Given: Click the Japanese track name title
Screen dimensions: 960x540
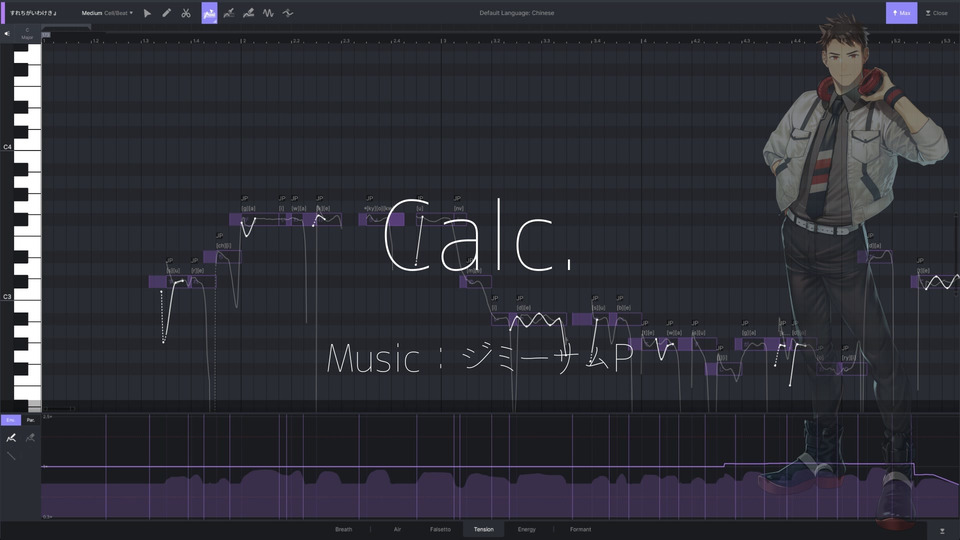Looking at the screenshot, I should (33, 13).
